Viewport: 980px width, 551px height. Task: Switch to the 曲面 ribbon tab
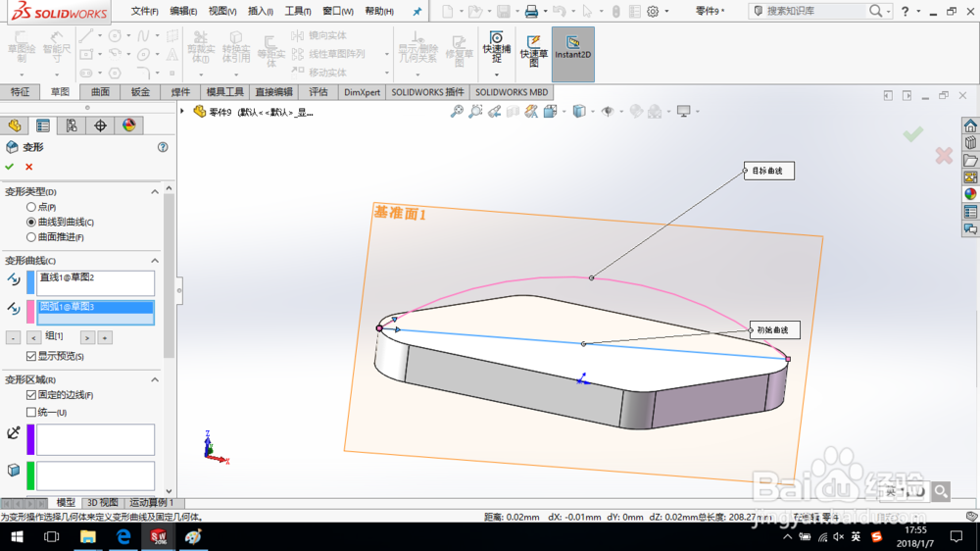100,92
